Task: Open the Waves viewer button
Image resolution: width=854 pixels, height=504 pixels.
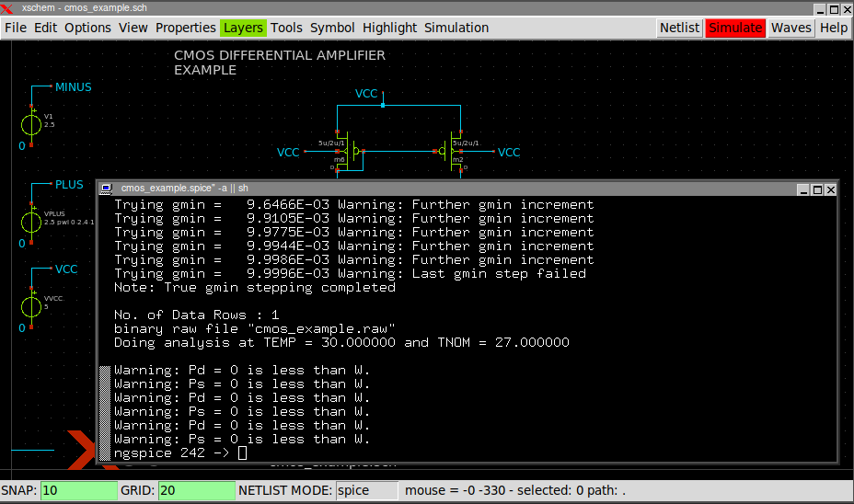Action: click(791, 28)
